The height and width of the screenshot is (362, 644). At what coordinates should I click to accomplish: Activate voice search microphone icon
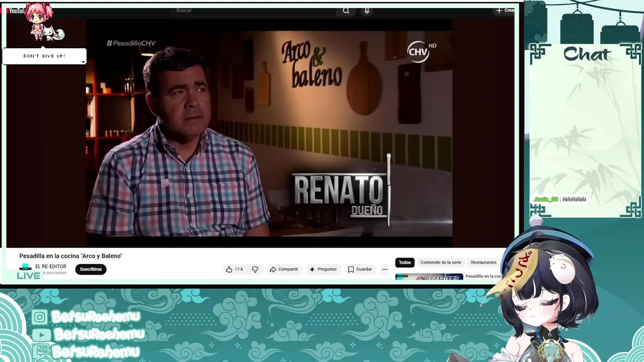tap(367, 11)
